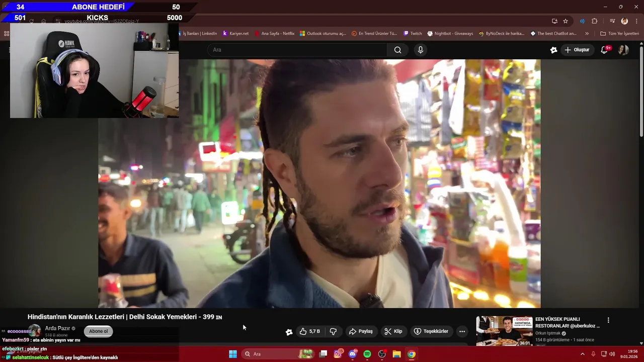This screenshot has width=644, height=362.
Task: Open the Orkun Işıtmak channel link
Action: [x=548, y=333]
